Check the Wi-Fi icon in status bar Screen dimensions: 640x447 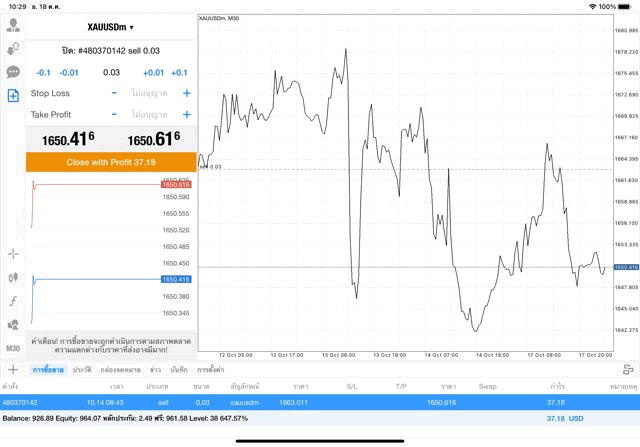(x=593, y=7)
